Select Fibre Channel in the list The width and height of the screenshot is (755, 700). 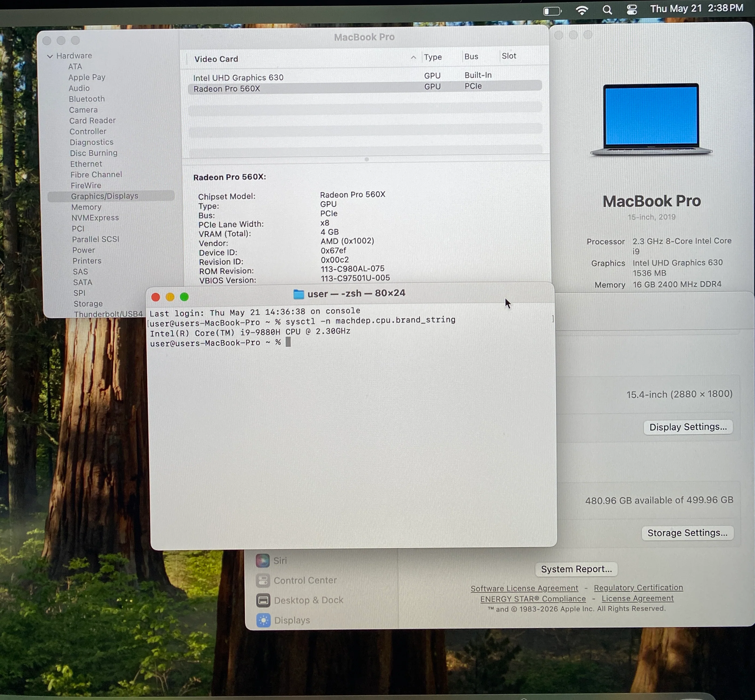tap(96, 175)
